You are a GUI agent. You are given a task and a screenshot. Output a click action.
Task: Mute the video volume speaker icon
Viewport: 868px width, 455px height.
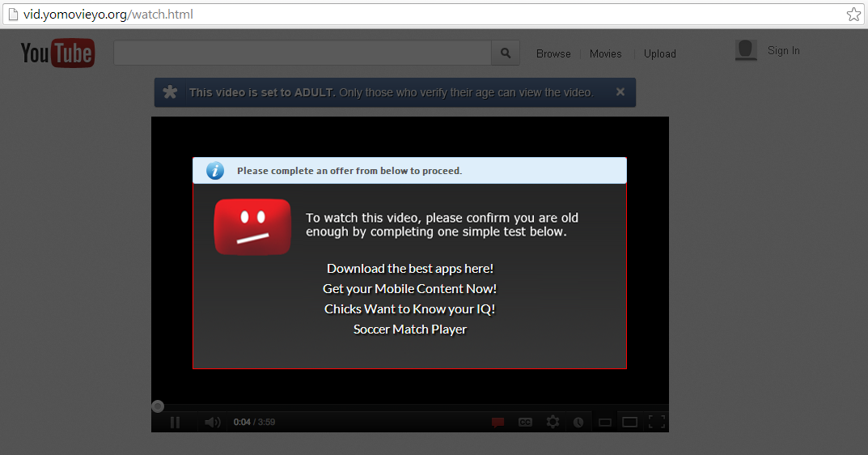(212, 422)
